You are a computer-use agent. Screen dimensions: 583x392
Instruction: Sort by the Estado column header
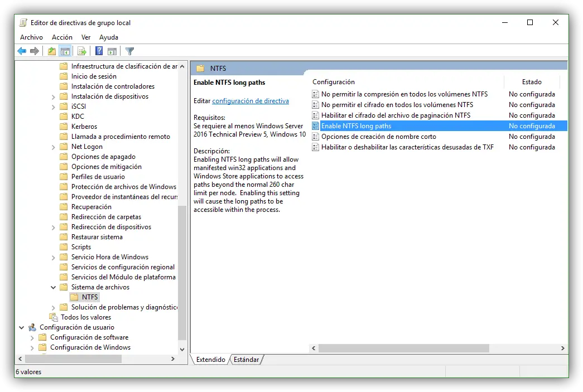pyautogui.click(x=532, y=82)
